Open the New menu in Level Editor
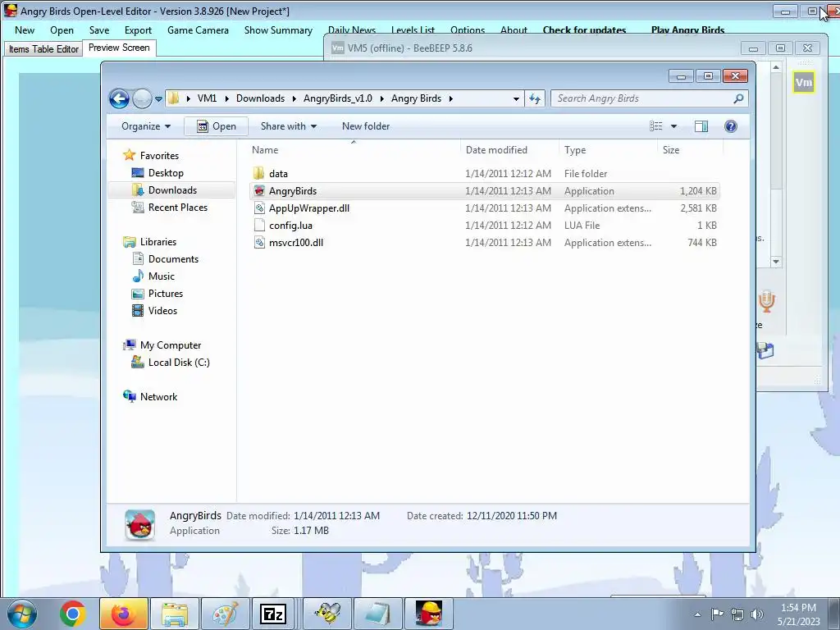This screenshot has height=630, width=840. click(24, 30)
